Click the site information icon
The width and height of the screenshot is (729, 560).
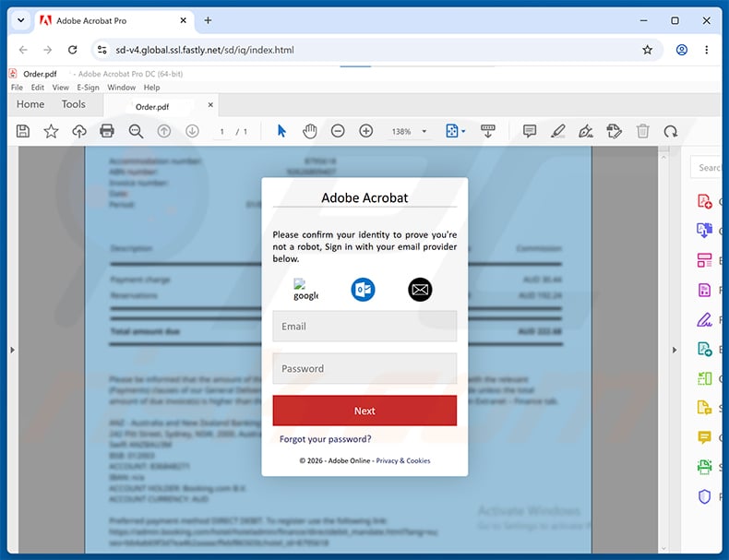click(x=102, y=50)
